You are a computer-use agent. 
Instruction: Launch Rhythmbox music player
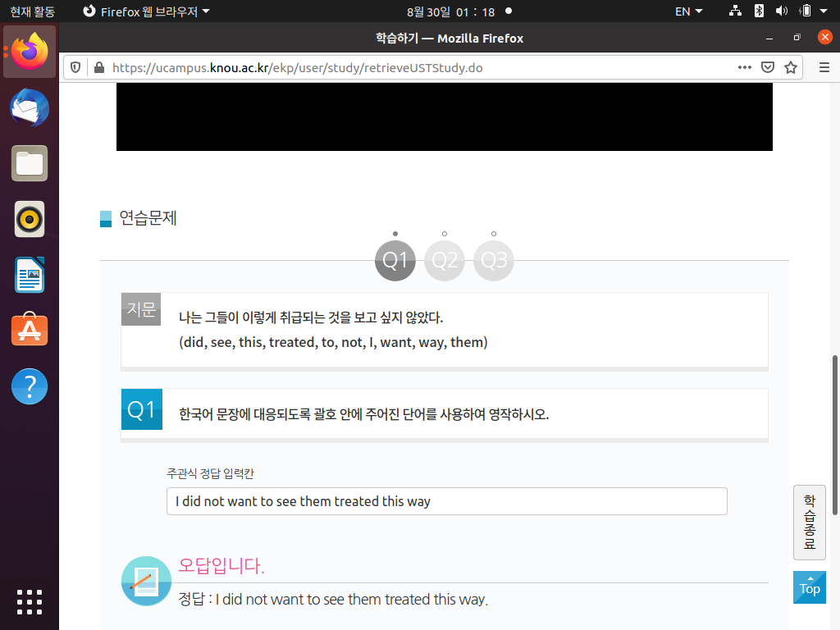pos(30,219)
